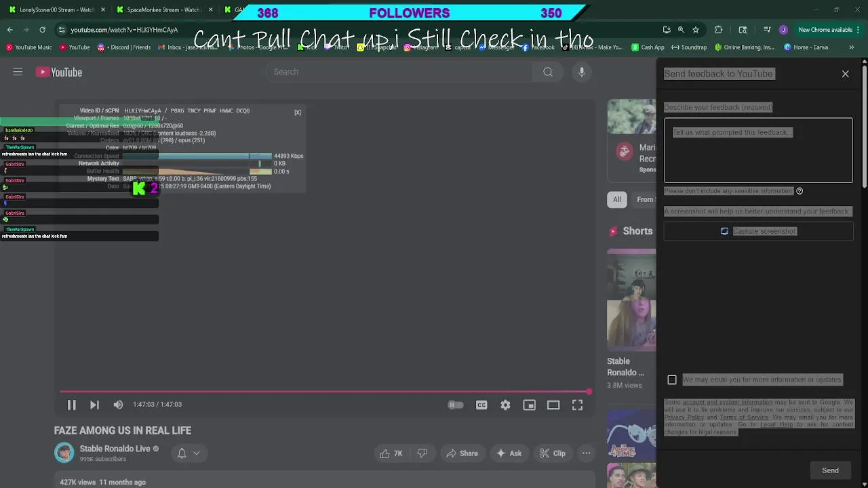Open Chrome profile avatar J
Screen dimensions: 868x488
click(x=783, y=30)
